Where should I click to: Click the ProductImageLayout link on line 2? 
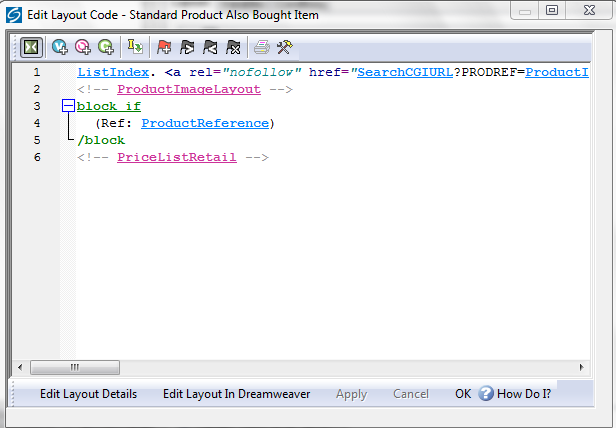point(188,89)
